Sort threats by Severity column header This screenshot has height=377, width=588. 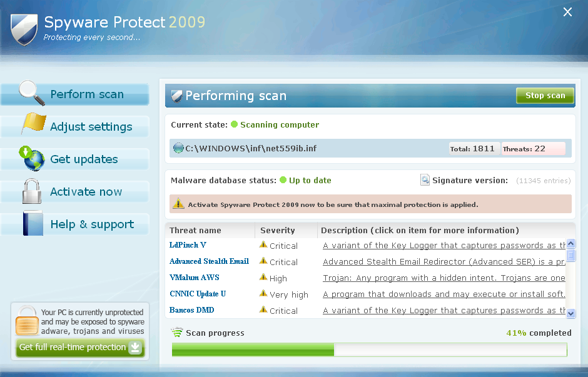[x=278, y=230]
